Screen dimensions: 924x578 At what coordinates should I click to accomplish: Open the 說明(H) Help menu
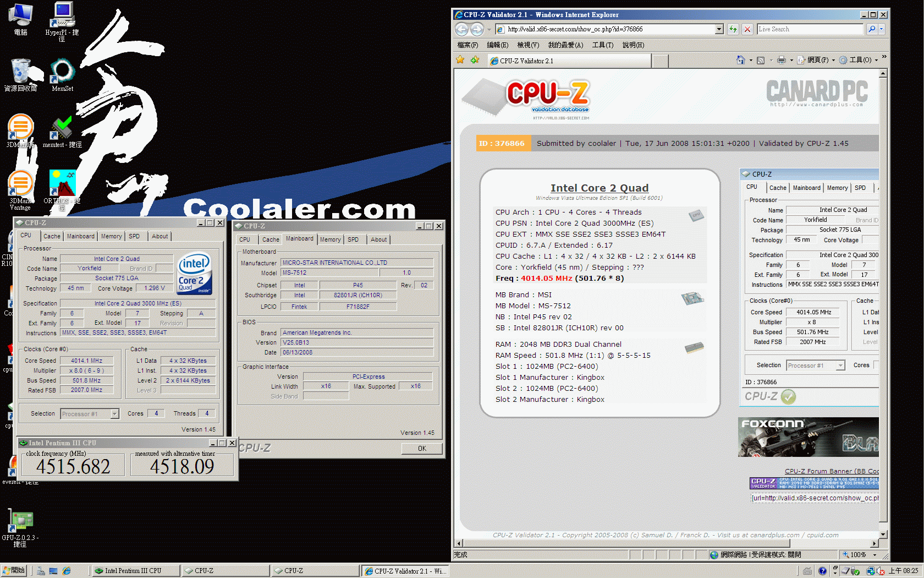pyautogui.click(x=633, y=45)
